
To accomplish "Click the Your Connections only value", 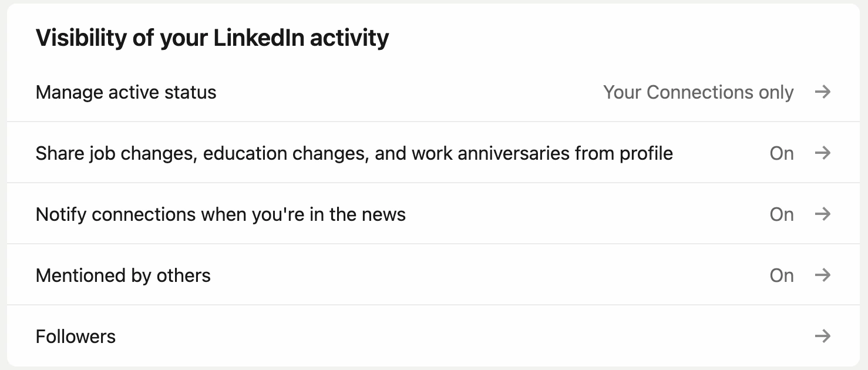I will [698, 92].
